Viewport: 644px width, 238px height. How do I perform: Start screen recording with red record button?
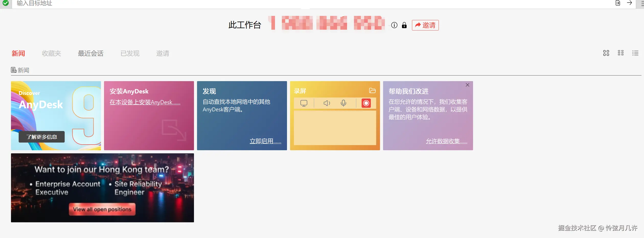coord(366,103)
